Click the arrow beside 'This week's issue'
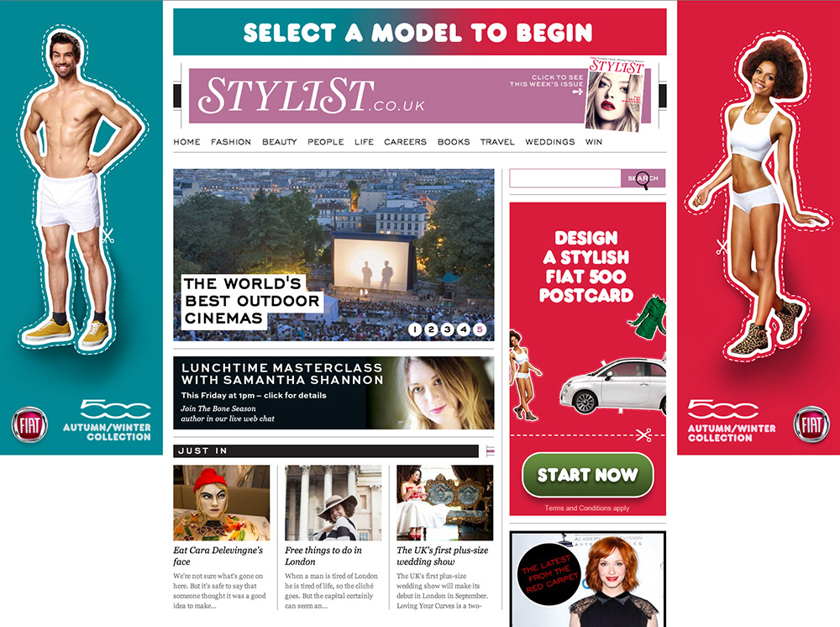The image size is (840, 627). (577, 92)
